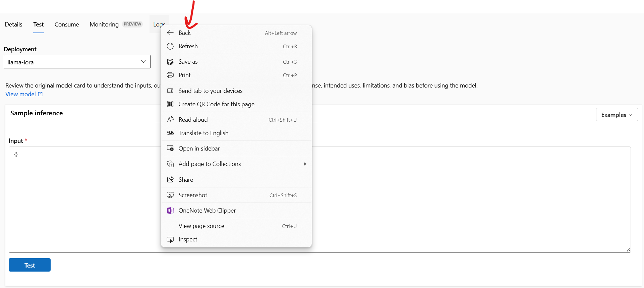Screen dimensions: 644x288
Task: Open the View model link
Action: pos(20,94)
